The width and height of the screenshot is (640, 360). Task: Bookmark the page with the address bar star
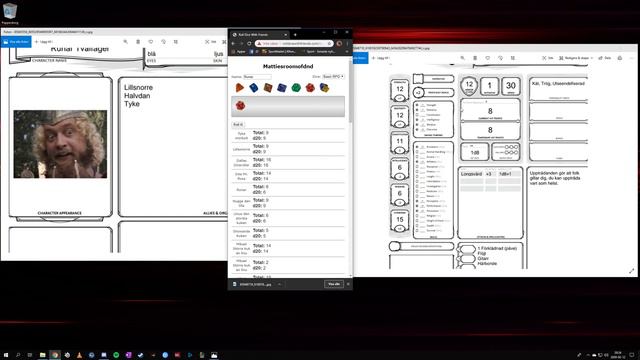tap(329, 43)
